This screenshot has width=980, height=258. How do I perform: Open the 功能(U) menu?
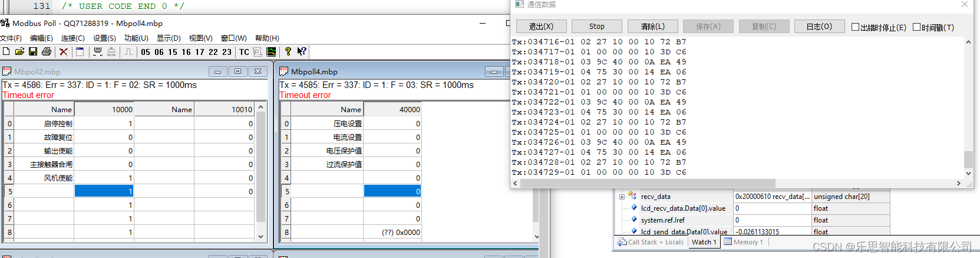(136, 38)
